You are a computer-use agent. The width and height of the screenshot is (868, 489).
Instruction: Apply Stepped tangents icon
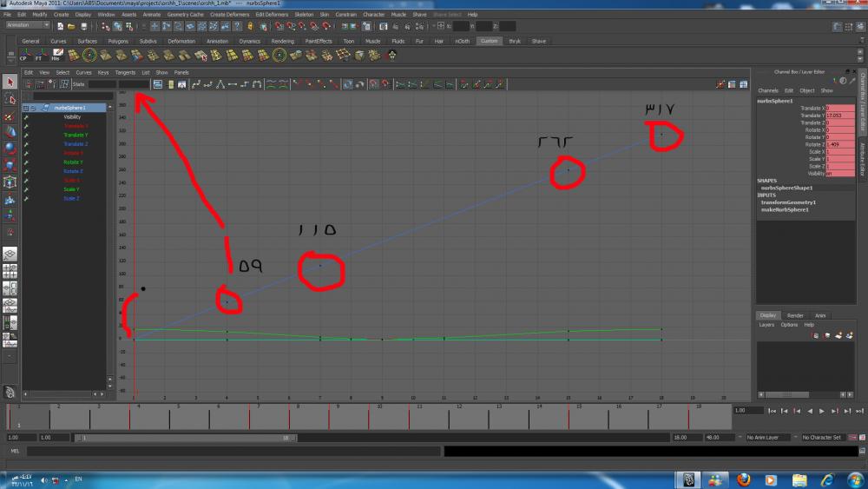tap(244, 84)
